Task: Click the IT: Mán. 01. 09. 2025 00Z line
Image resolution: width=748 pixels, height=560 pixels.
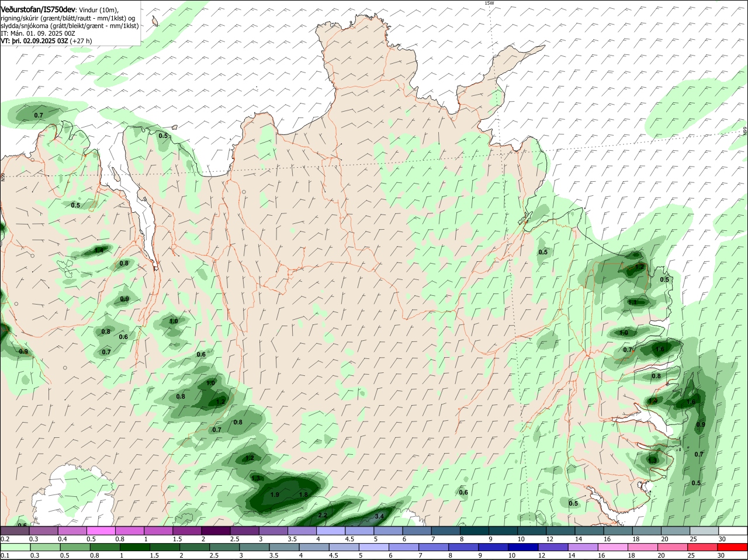Action: tap(37, 33)
